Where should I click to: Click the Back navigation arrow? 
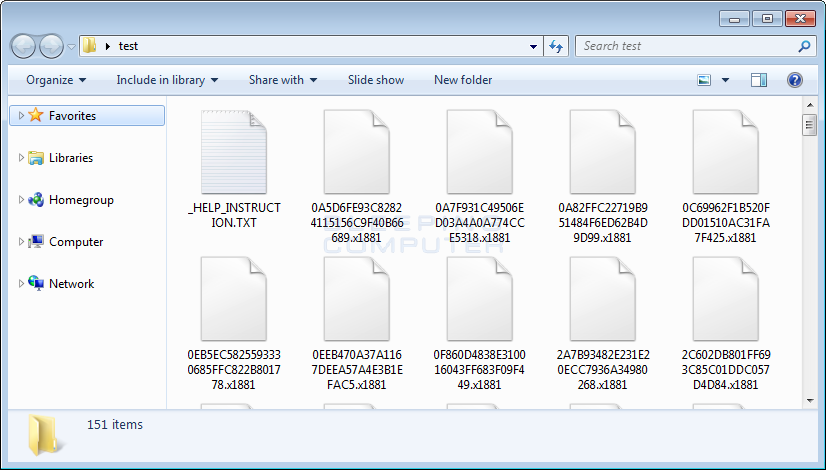coord(23,46)
